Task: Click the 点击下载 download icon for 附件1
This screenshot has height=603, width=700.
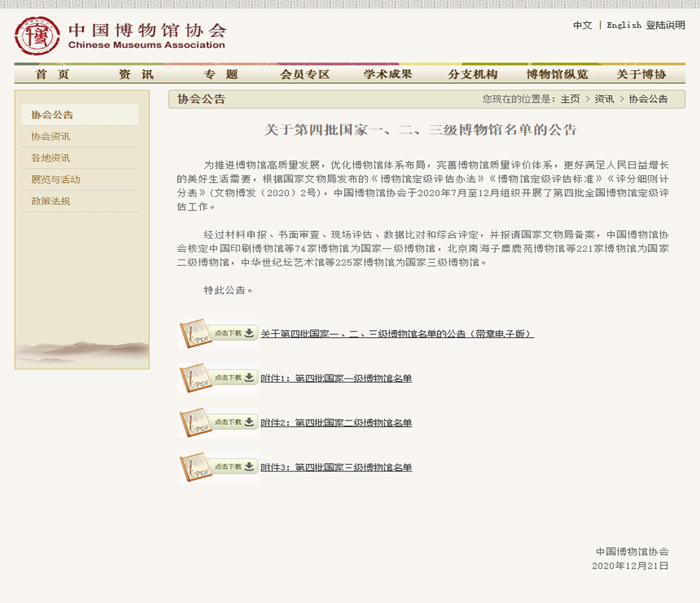Action: (233, 378)
